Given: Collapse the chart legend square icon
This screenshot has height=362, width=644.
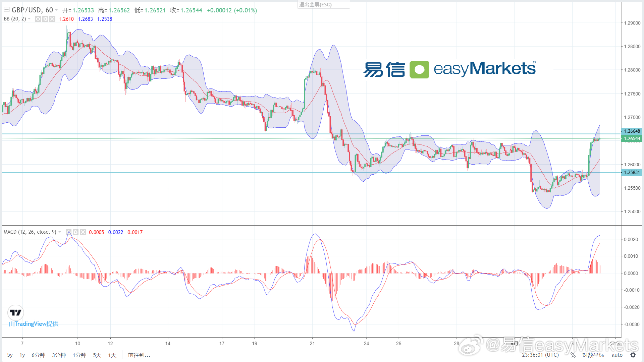Looking at the screenshot, I should (x=6, y=9).
